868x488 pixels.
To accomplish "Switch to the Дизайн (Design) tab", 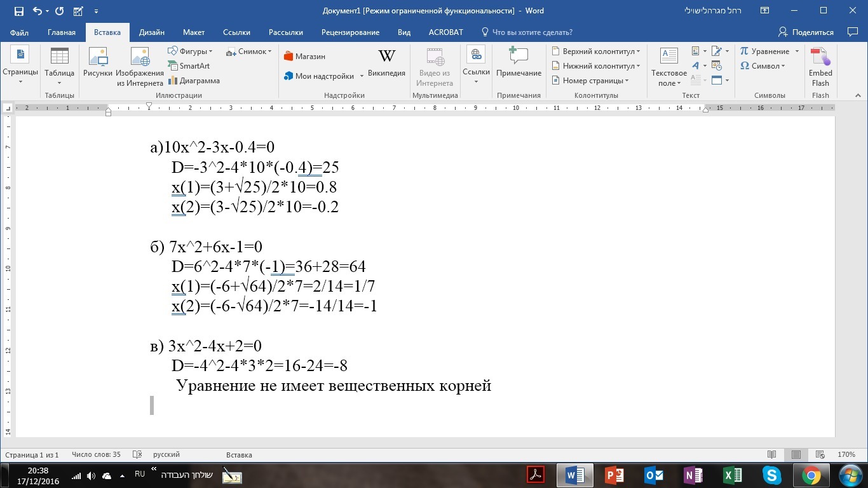I will pyautogui.click(x=152, y=32).
